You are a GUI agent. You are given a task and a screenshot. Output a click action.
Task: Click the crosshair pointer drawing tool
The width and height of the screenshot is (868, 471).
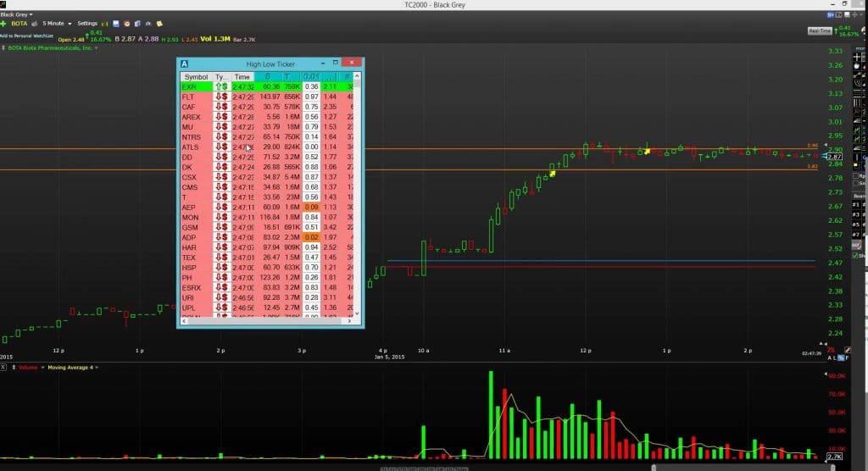click(857, 57)
